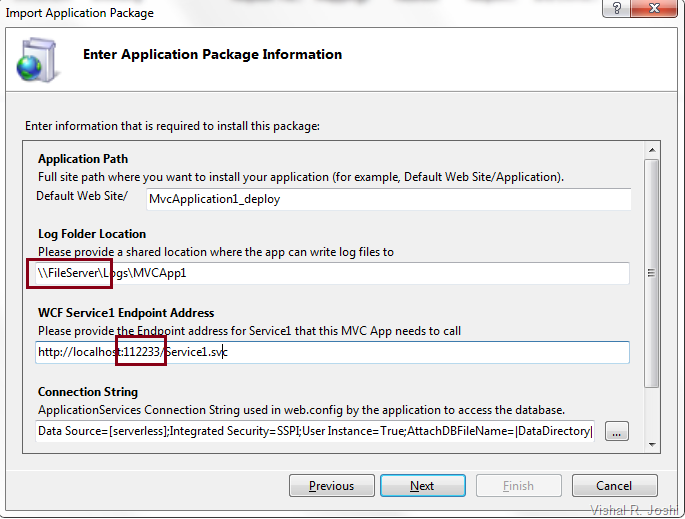Click the scrollbar up arrow
The image size is (685, 519).
(x=652, y=151)
